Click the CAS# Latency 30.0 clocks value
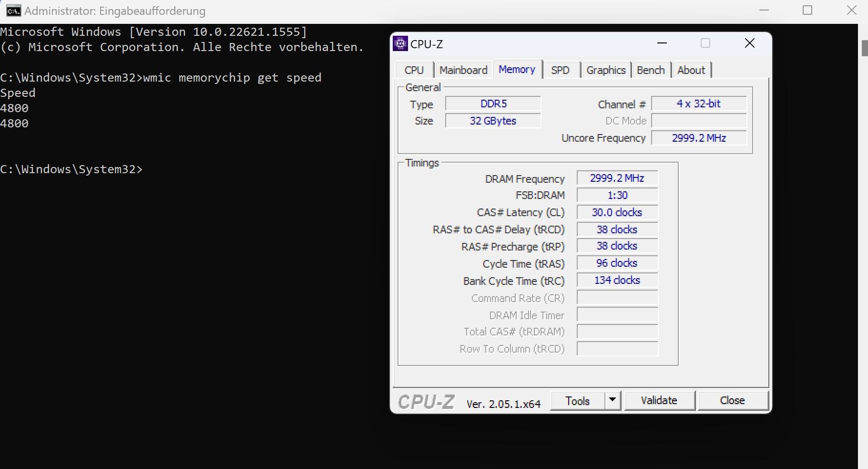Screen dimensions: 868x469 (617, 212)
